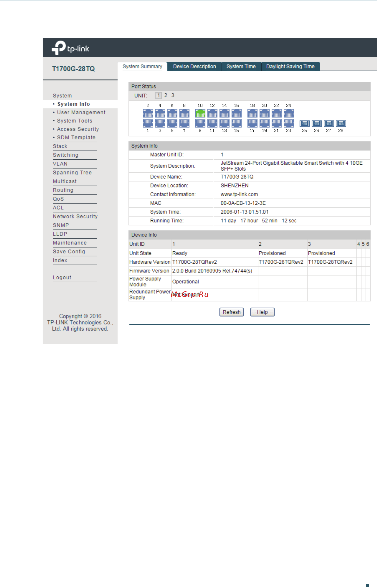Click port 7 icon
The width and height of the screenshot is (377, 588).
pyautogui.click(x=184, y=123)
